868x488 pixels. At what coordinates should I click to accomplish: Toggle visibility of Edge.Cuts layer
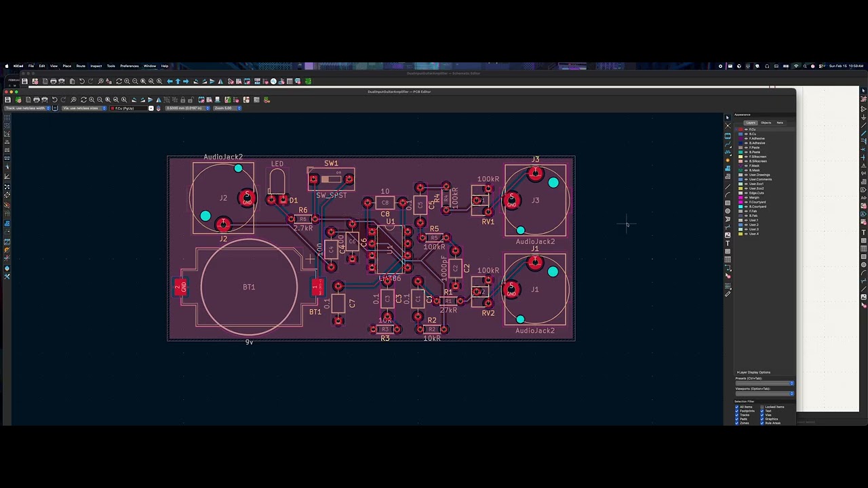click(x=746, y=193)
